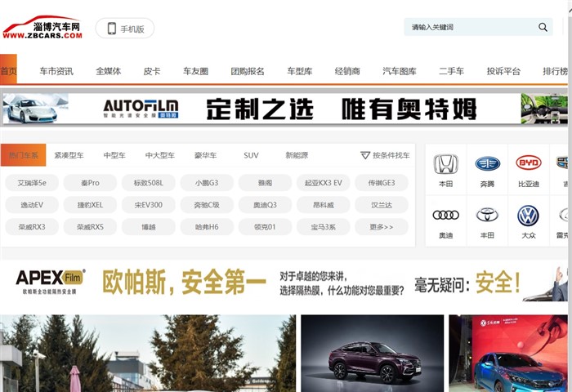
Task: Choose the 小鹏G3 model pill
Action: click(x=207, y=183)
